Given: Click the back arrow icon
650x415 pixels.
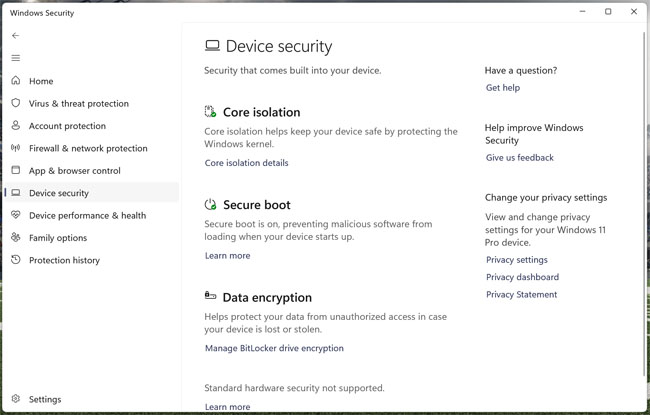Looking at the screenshot, I should 16,36.
